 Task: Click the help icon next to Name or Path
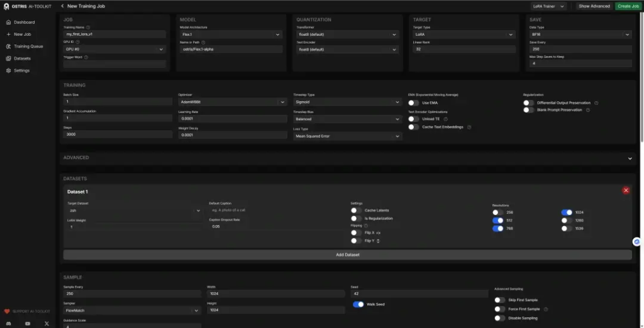203,42
